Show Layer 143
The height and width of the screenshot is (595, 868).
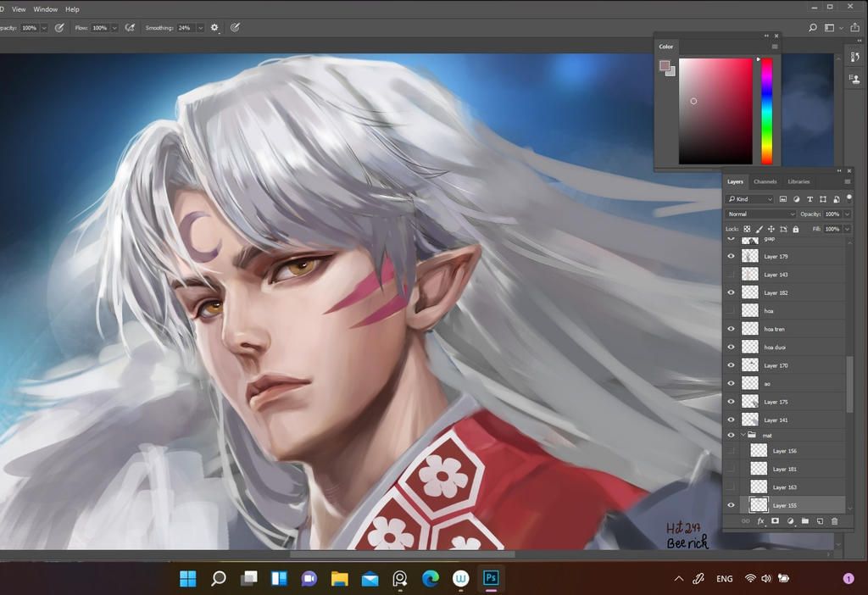tap(731, 275)
